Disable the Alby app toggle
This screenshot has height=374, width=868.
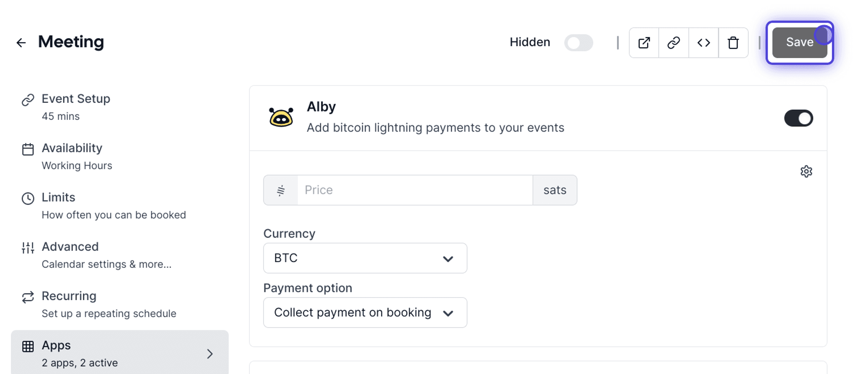point(799,118)
